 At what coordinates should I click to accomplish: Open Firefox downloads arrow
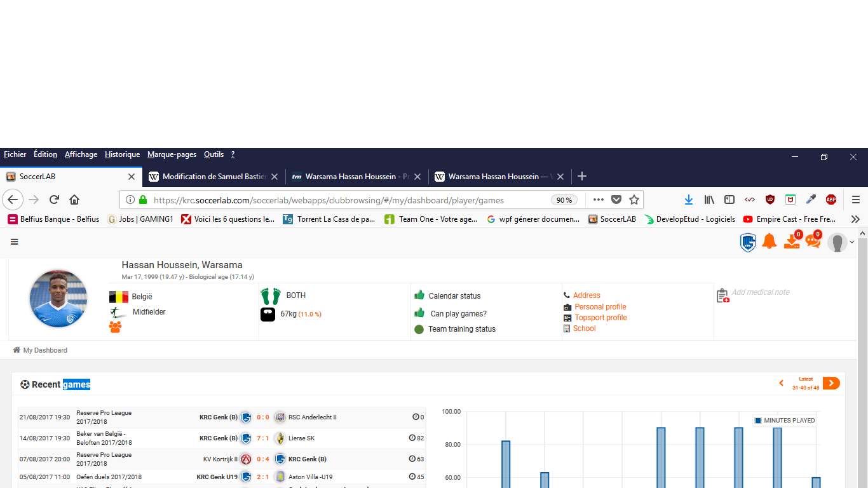click(689, 200)
